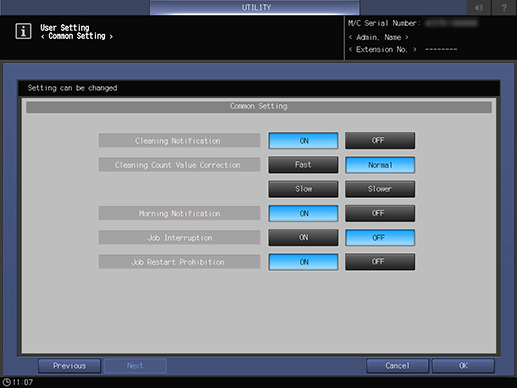Switch Job Interruption to ON
Viewport: 517px width, 388px height.
[x=303, y=238]
